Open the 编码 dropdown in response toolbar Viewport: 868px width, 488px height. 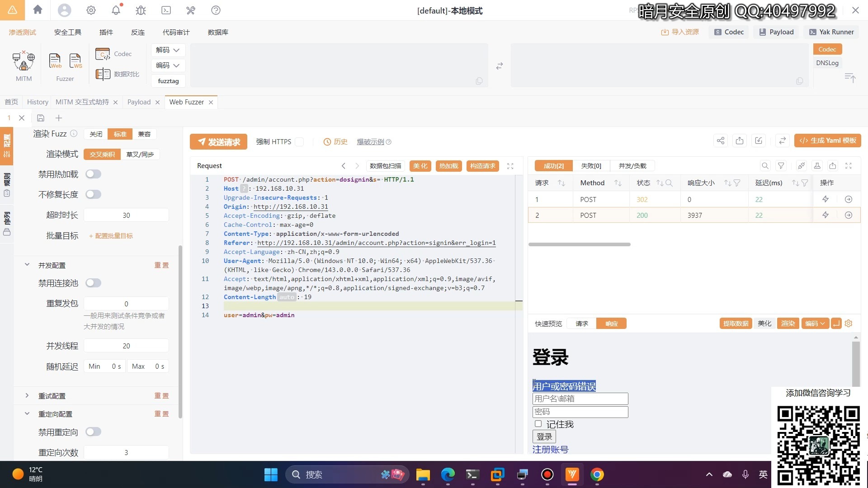tap(815, 324)
